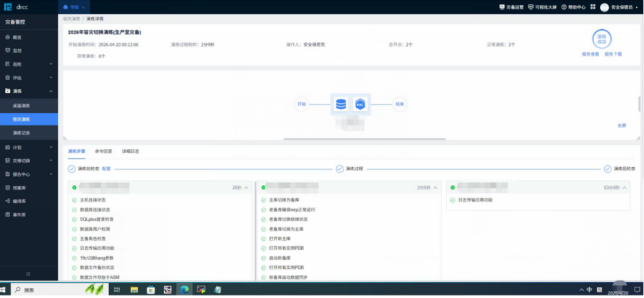Click the sidebar collapse icon at bottom
Screen dimensions: 644x298
coord(29,274)
